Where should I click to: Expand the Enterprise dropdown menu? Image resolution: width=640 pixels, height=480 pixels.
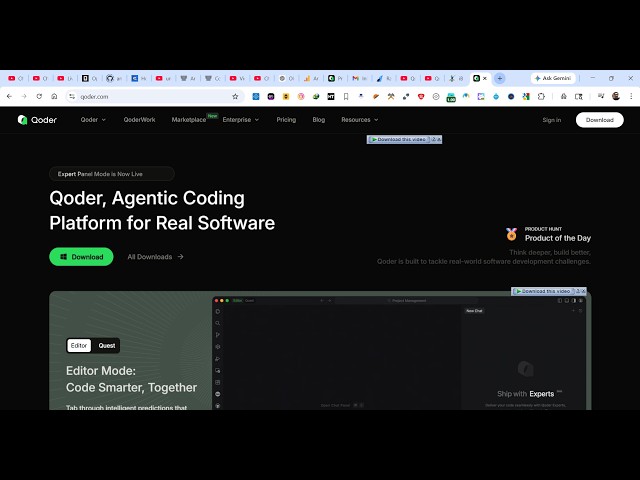click(240, 120)
